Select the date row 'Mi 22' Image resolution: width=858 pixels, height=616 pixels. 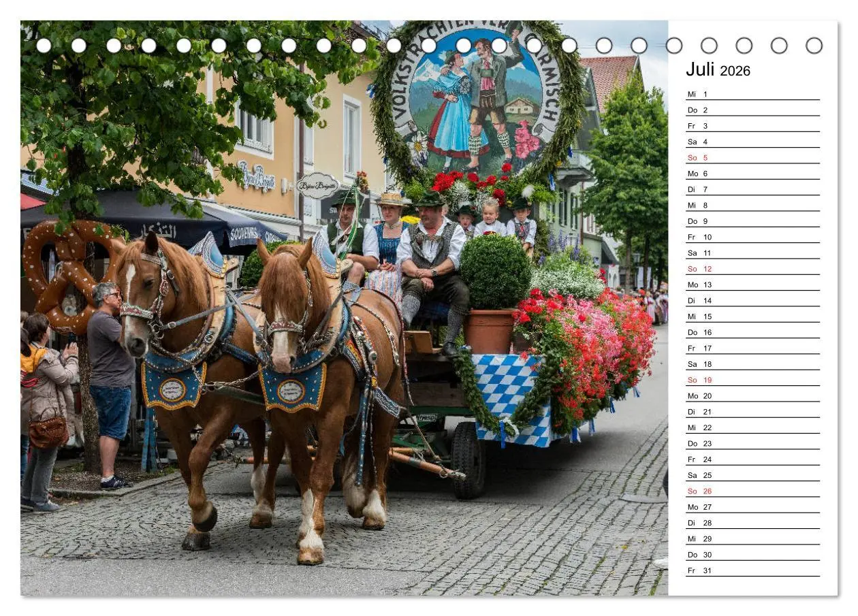click(752, 427)
